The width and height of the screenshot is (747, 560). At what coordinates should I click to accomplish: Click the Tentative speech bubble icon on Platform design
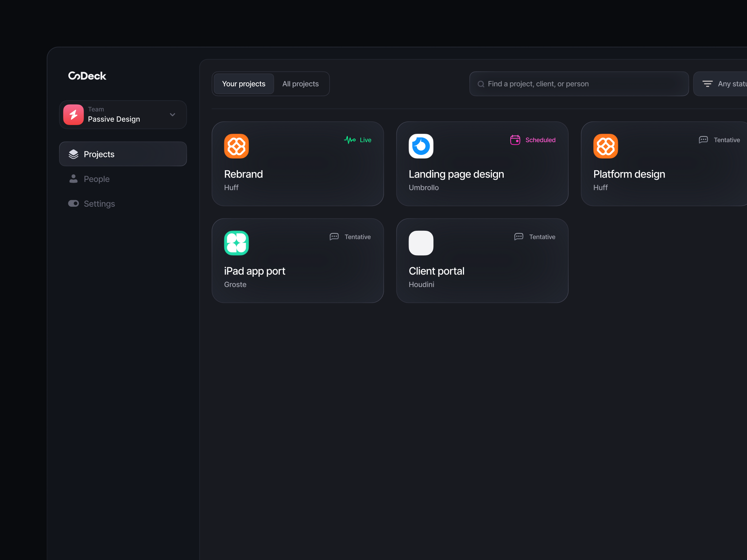[x=703, y=140]
